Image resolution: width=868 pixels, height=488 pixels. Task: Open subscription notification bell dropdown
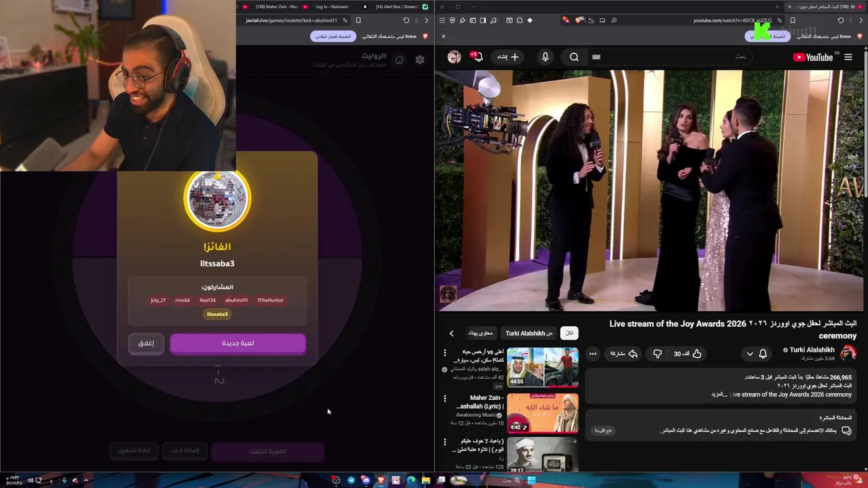[x=757, y=354]
